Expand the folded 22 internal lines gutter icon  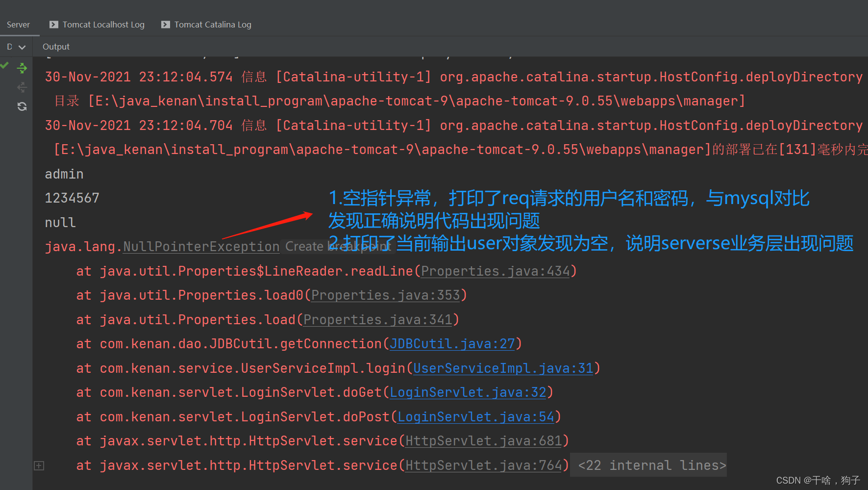click(39, 465)
